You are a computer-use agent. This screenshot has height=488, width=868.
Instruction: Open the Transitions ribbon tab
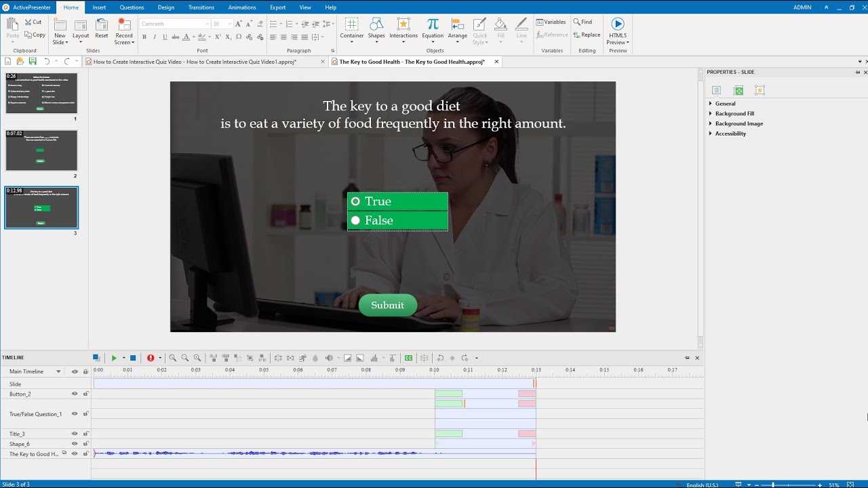pyautogui.click(x=201, y=7)
